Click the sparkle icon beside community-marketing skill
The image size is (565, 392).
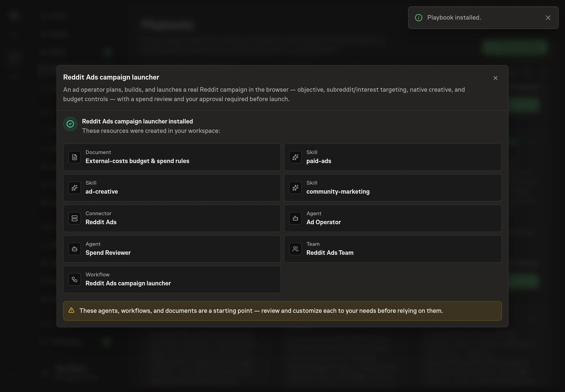(295, 188)
